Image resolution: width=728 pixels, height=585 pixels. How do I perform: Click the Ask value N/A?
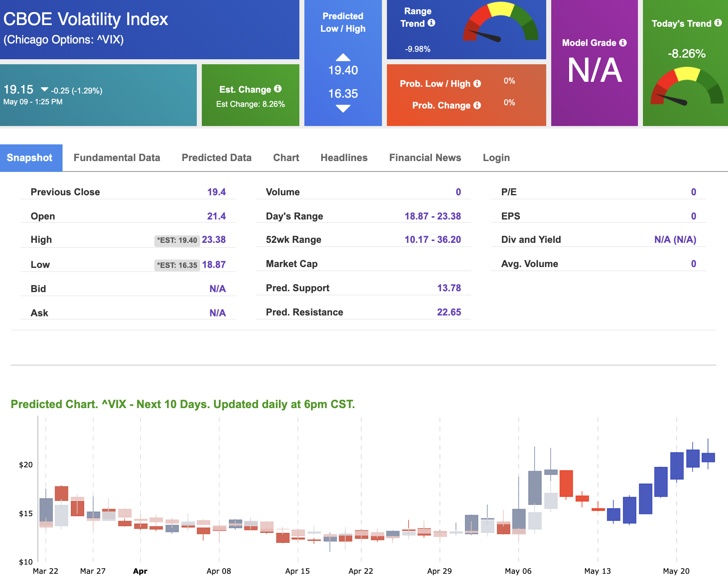(217, 313)
